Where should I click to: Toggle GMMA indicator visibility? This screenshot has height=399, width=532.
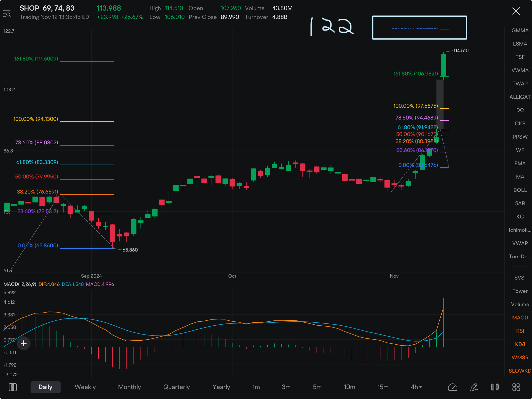point(519,30)
